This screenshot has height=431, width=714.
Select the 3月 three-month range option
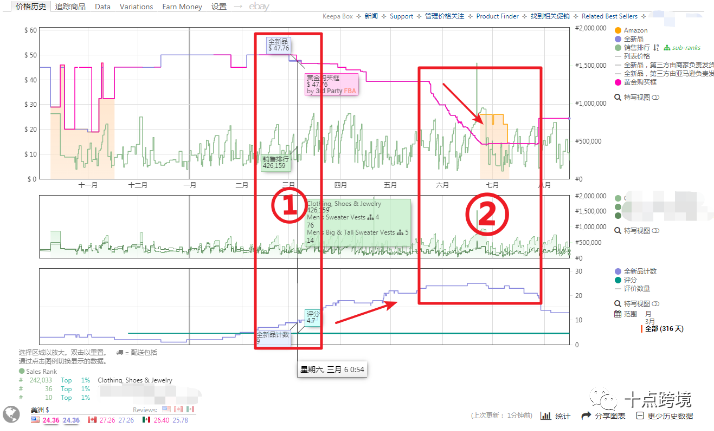pos(649,321)
